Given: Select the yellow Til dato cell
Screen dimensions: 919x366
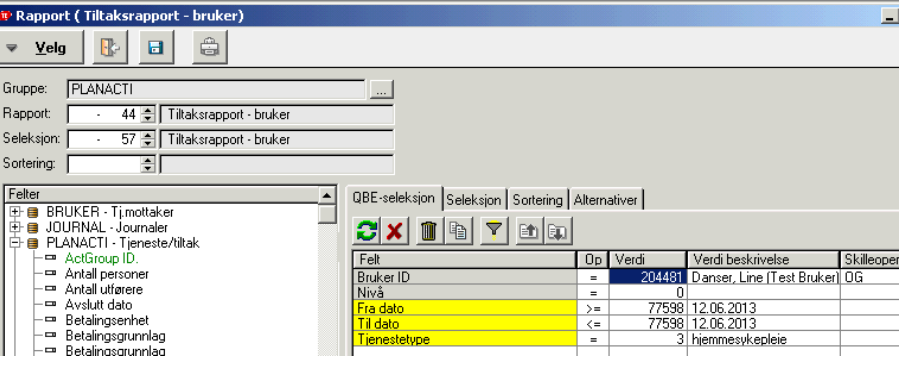Looking at the screenshot, I should [x=465, y=323].
